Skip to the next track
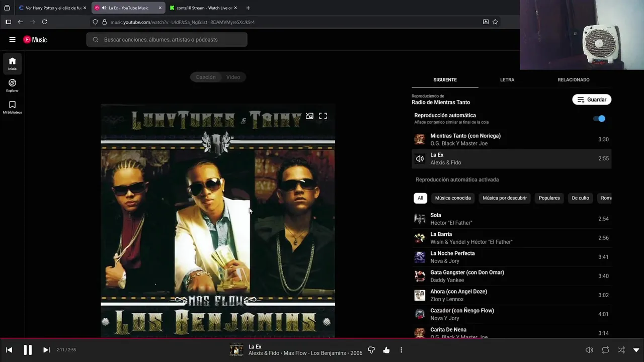 coord(46,350)
